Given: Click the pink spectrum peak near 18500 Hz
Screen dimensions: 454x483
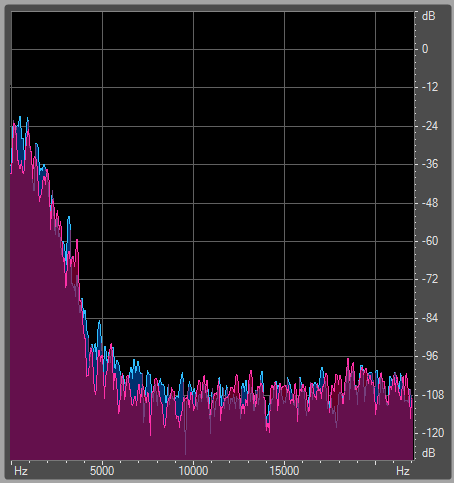Looking at the screenshot, I should [x=348, y=359].
